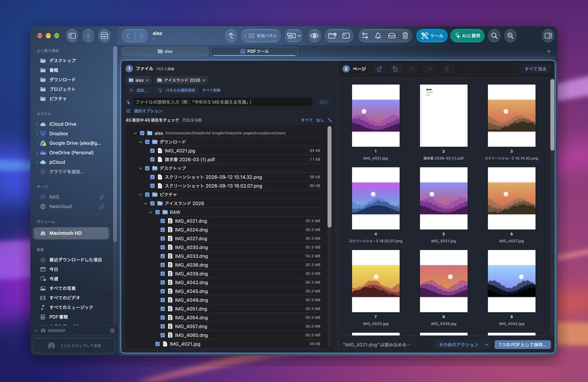Click the toolbar trash icon

click(405, 36)
